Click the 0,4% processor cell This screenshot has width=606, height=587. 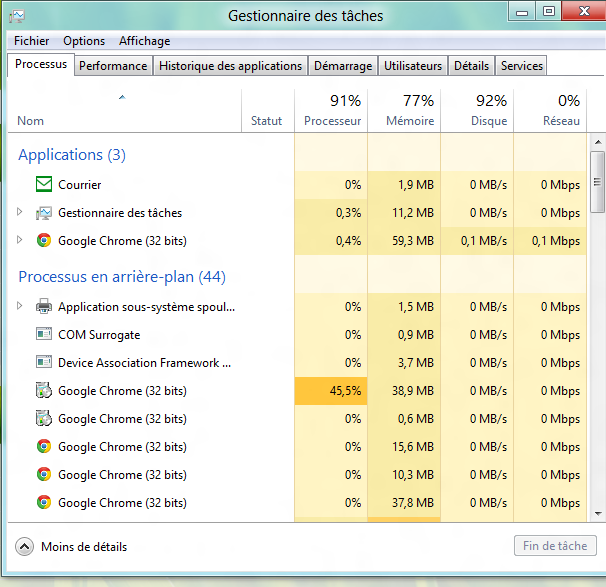331,241
